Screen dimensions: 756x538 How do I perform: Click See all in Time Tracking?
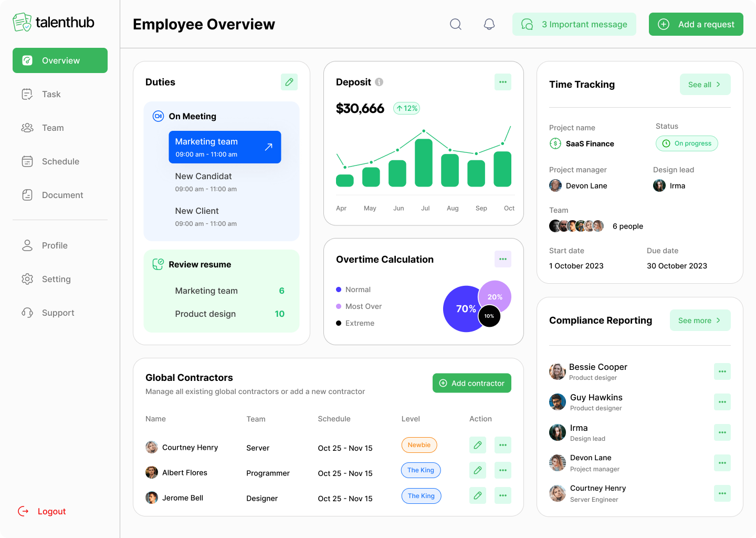pyautogui.click(x=705, y=85)
